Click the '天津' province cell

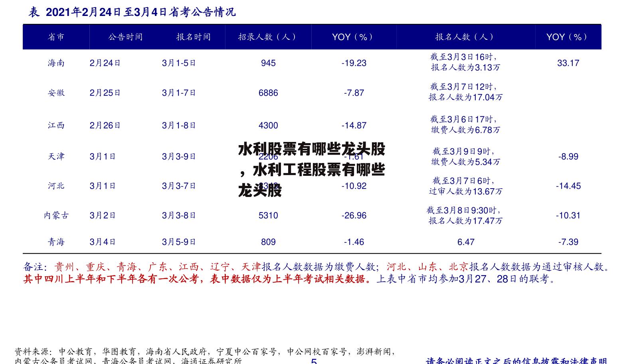coord(56,156)
